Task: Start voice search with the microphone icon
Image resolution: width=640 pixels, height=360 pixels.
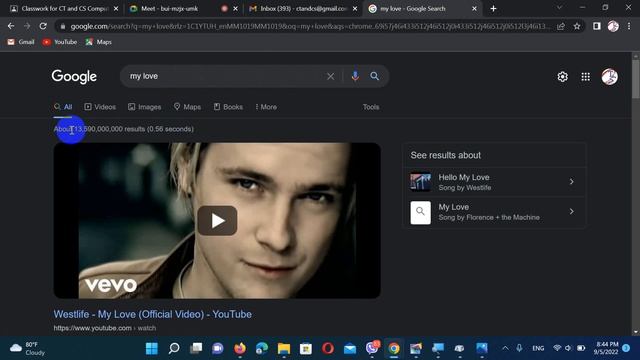Action: (355, 76)
